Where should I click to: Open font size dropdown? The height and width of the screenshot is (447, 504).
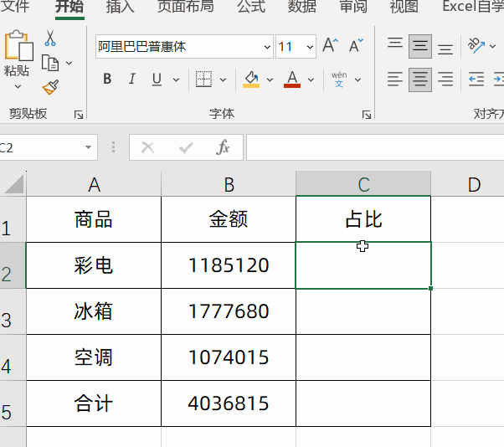310,47
